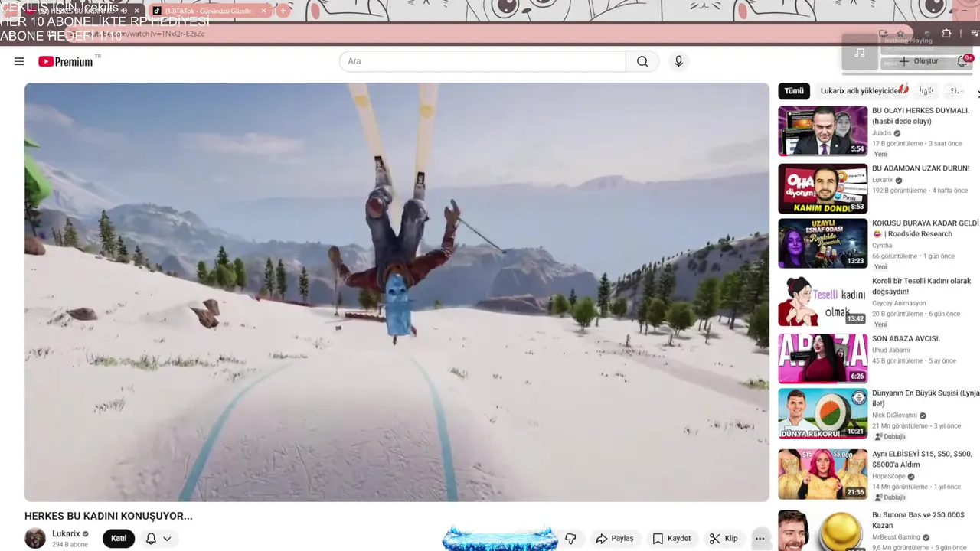Select the Lukarix adlı yükleyiciden chip
Image resolution: width=980 pixels, height=551 pixels.
[861, 90]
